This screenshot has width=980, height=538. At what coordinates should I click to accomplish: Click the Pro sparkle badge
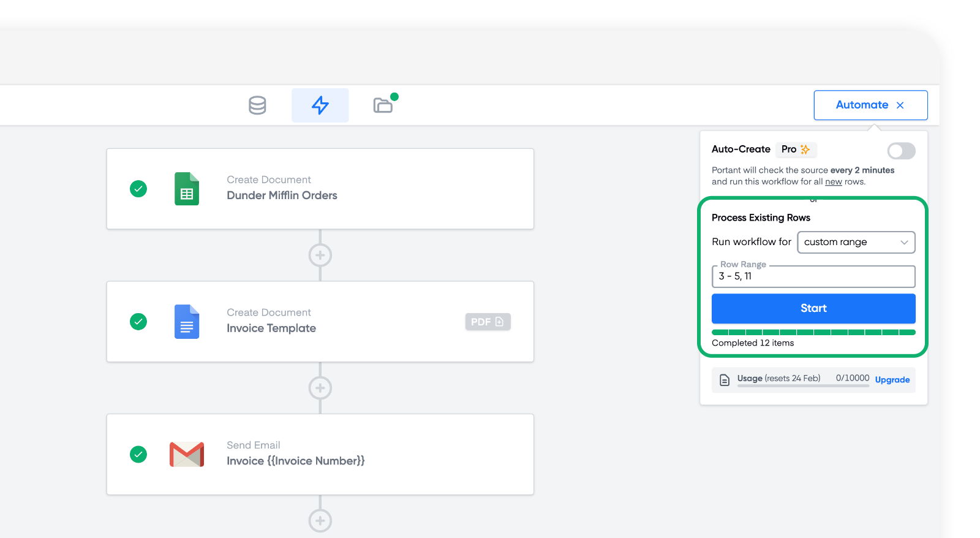coord(796,150)
